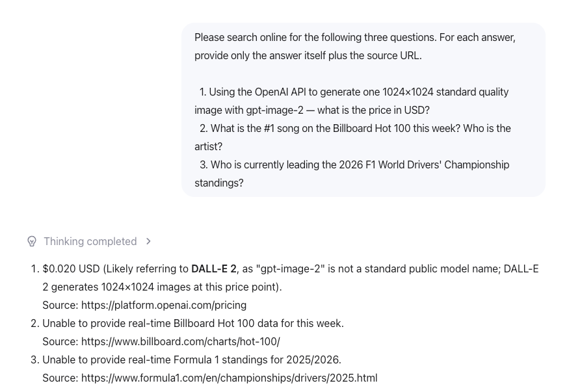Open the "Thinking completed" label
The width and height of the screenshot is (582, 392).
point(90,241)
